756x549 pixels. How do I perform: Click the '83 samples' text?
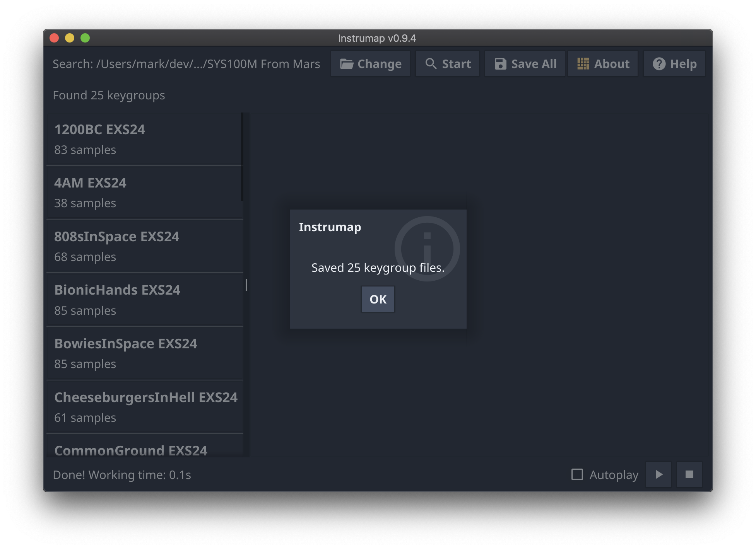85,150
